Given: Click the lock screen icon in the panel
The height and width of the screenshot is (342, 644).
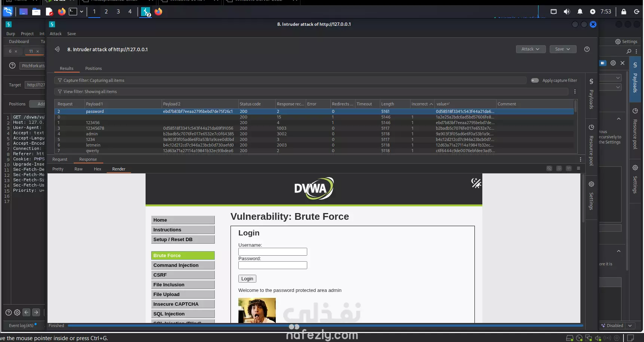Looking at the screenshot, I should pyautogui.click(x=623, y=12).
